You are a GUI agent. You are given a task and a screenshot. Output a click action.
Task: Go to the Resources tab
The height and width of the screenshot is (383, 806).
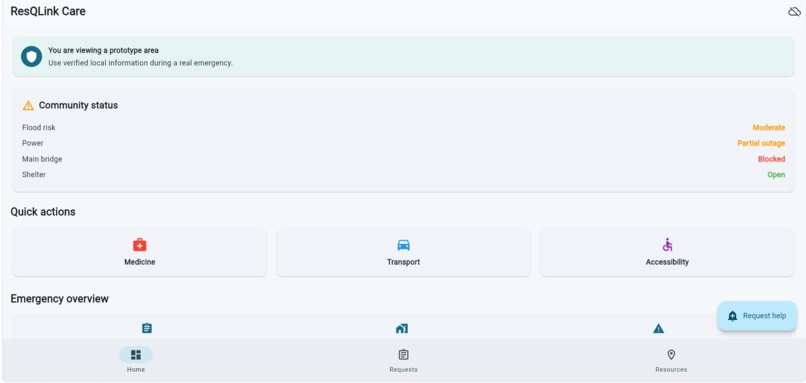click(671, 360)
